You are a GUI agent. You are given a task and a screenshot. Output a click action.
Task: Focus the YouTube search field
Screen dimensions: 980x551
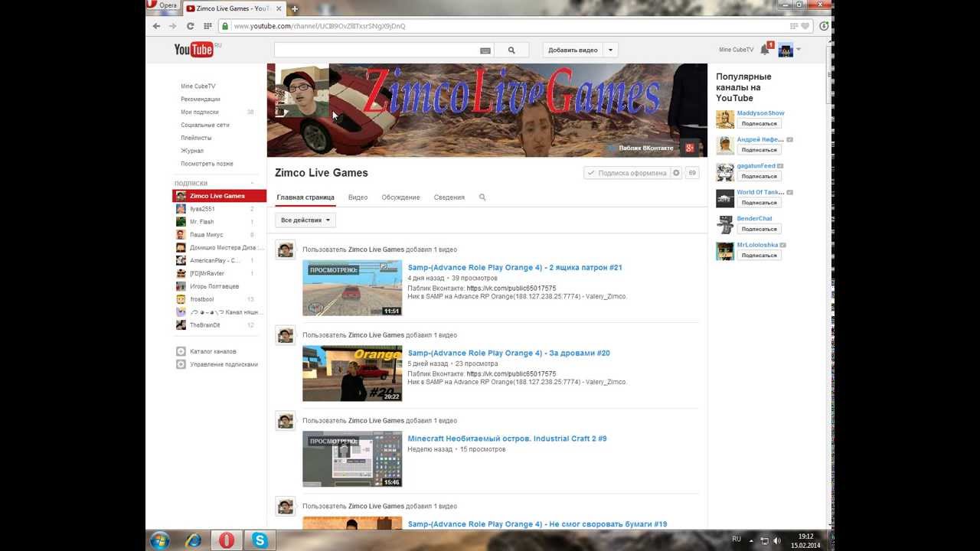[x=377, y=51]
